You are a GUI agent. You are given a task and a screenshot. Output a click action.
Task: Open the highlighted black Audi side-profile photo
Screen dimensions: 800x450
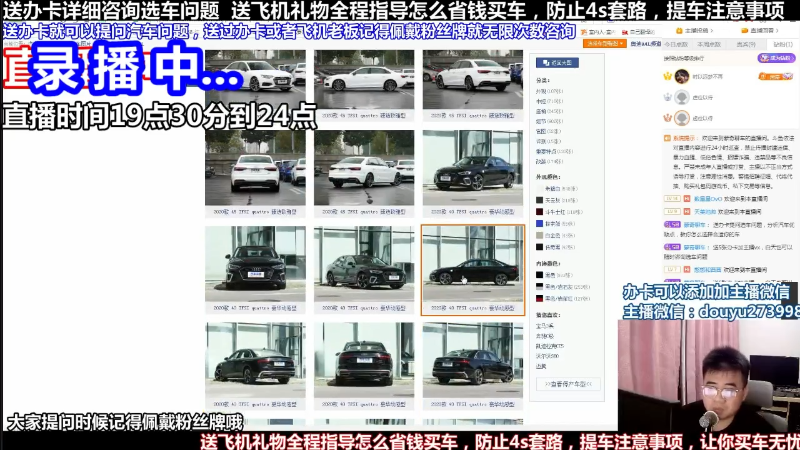(472, 264)
